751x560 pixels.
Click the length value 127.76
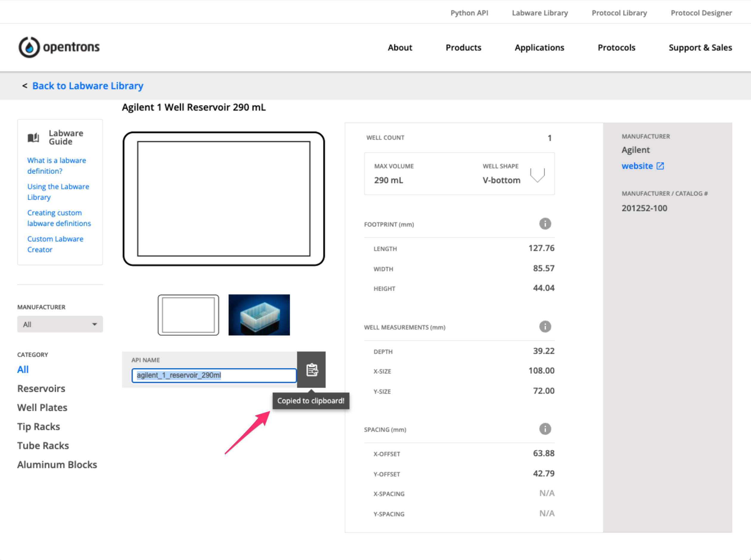(x=541, y=248)
